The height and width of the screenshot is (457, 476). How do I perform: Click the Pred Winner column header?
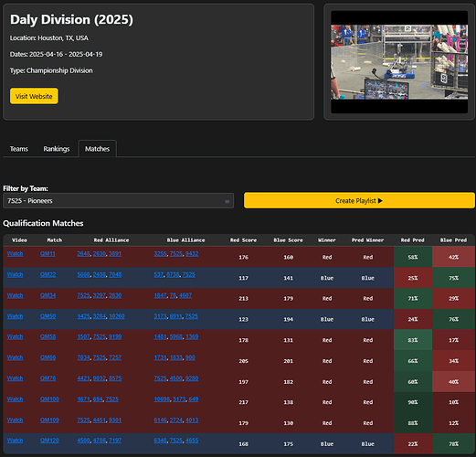[367, 240]
